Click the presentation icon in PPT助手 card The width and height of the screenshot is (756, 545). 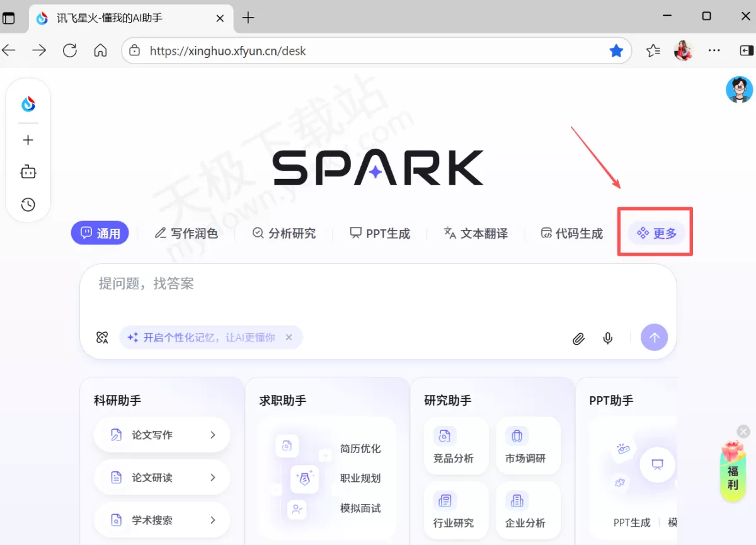[658, 465]
